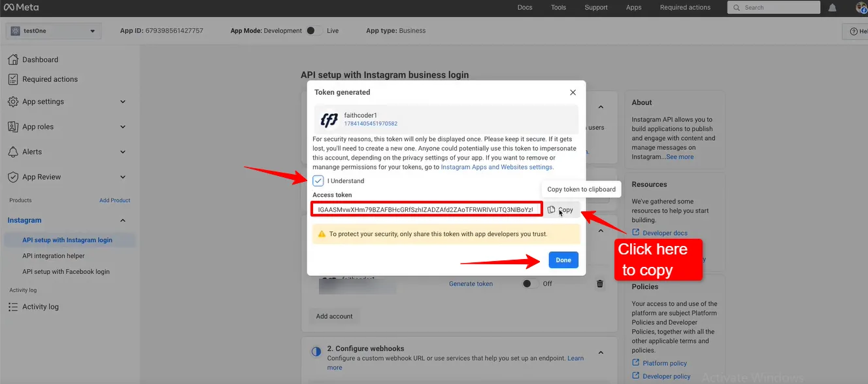Click the Meta logo
Viewport: 868px width, 384px height.
[x=21, y=8]
